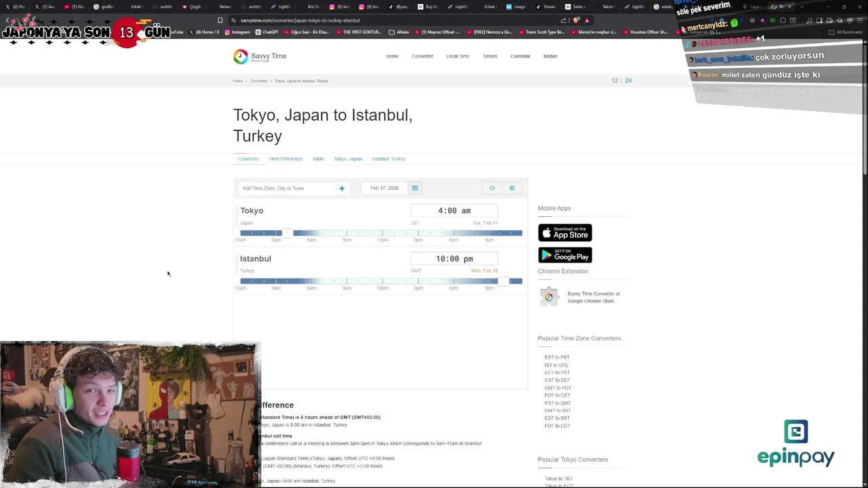This screenshot has height=488, width=868.
Task: Open Mobile in the top navigation
Action: pos(550,56)
